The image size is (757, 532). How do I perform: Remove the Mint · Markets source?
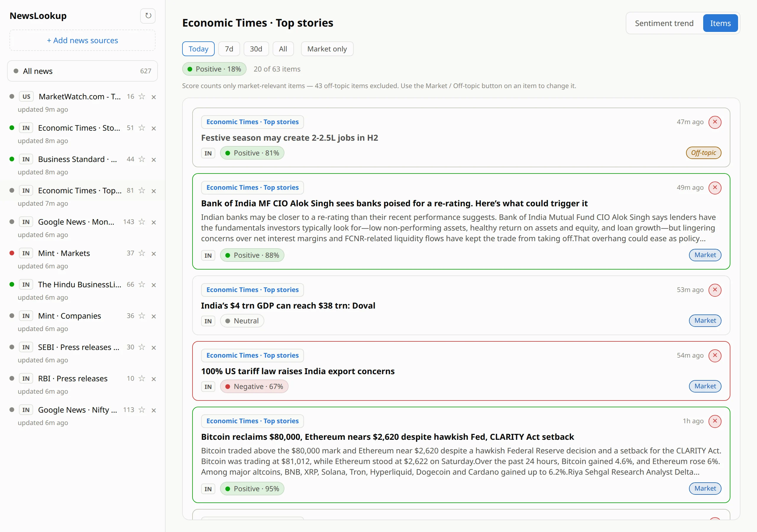(x=154, y=254)
